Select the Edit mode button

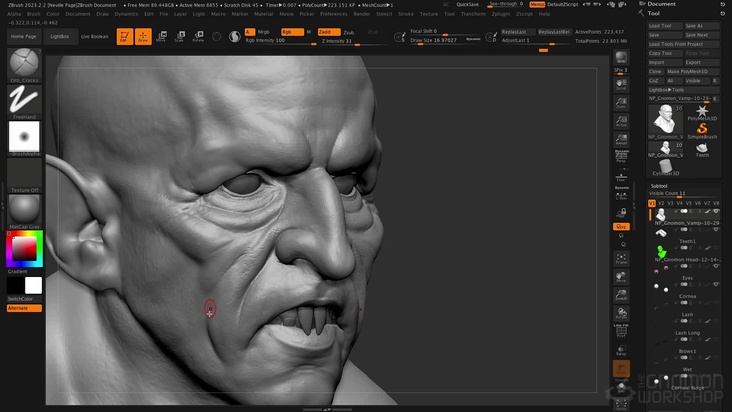click(x=124, y=36)
